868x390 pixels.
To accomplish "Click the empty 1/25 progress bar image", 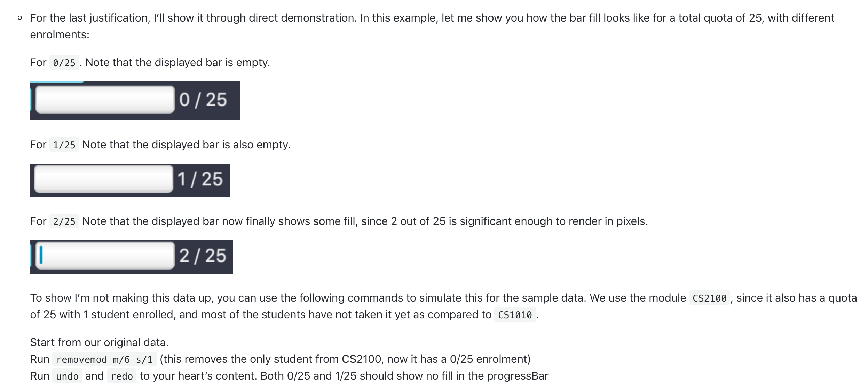I will click(x=130, y=180).
